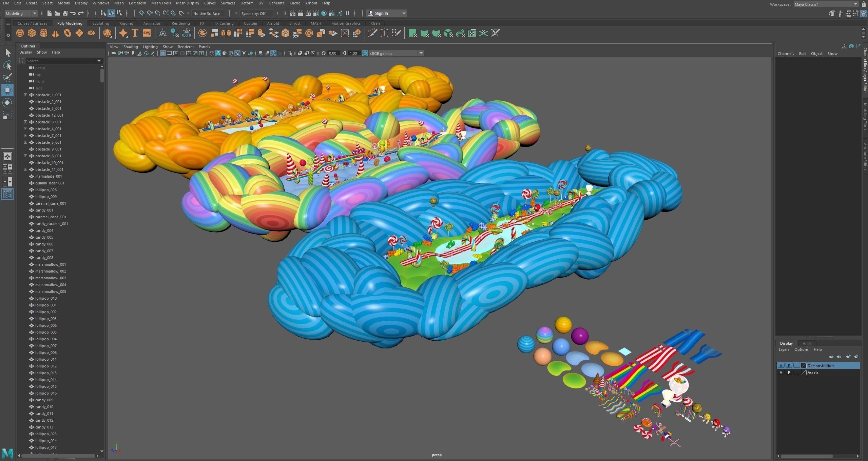
Task: Expand obstacle_1_001 in Outliner
Action: coord(25,95)
